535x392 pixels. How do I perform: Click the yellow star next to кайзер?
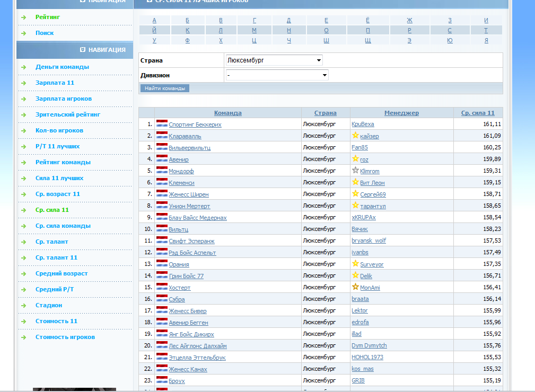tap(355, 135)
